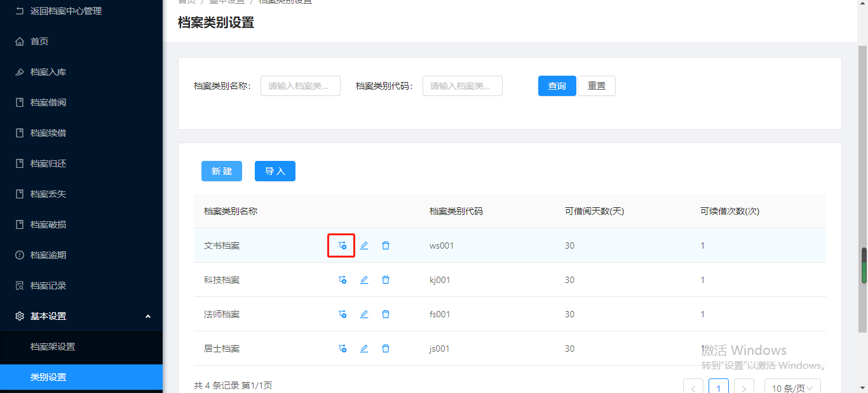Viewport: 868px width, 393px height.
Task: Click the 档案逾期 warning icon
Action: point(20,255)
